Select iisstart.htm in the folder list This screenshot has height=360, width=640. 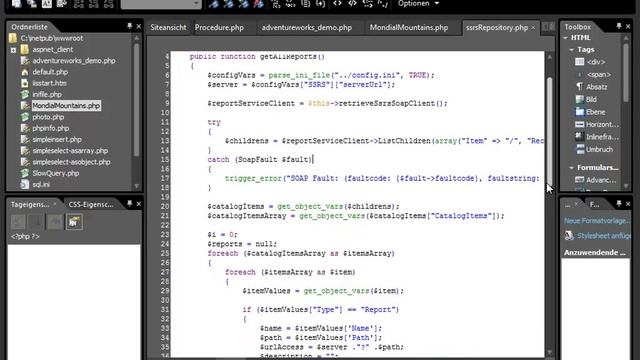tap(49, 83)
